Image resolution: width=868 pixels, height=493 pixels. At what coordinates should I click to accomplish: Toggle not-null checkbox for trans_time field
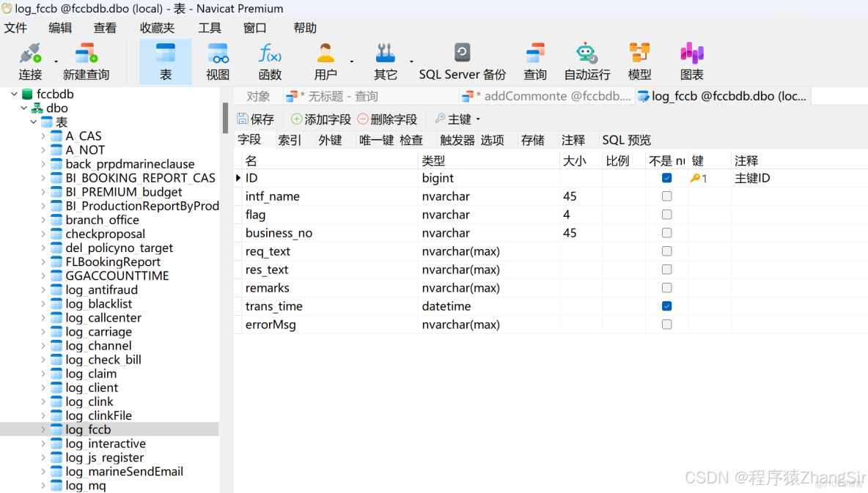coord(666,306)
